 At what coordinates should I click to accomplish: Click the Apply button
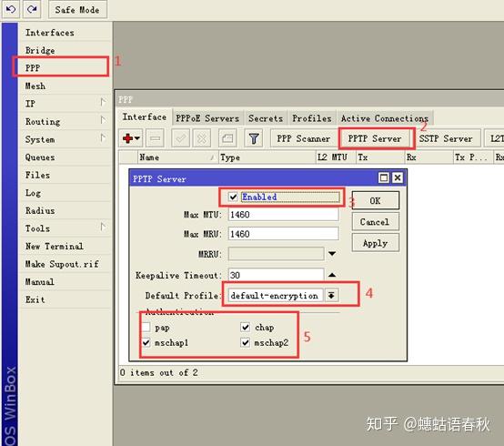[x=376, y=243]
